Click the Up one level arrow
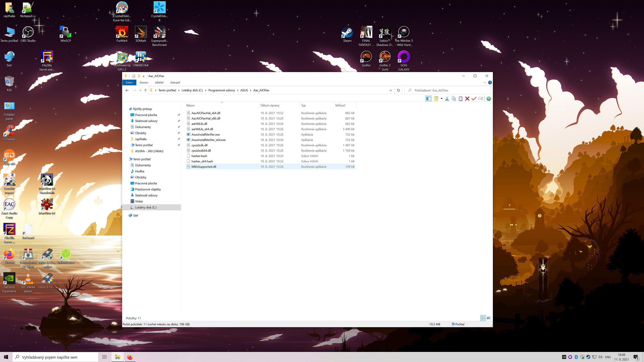Screen dimensions: 644x362 coord(146,90)
